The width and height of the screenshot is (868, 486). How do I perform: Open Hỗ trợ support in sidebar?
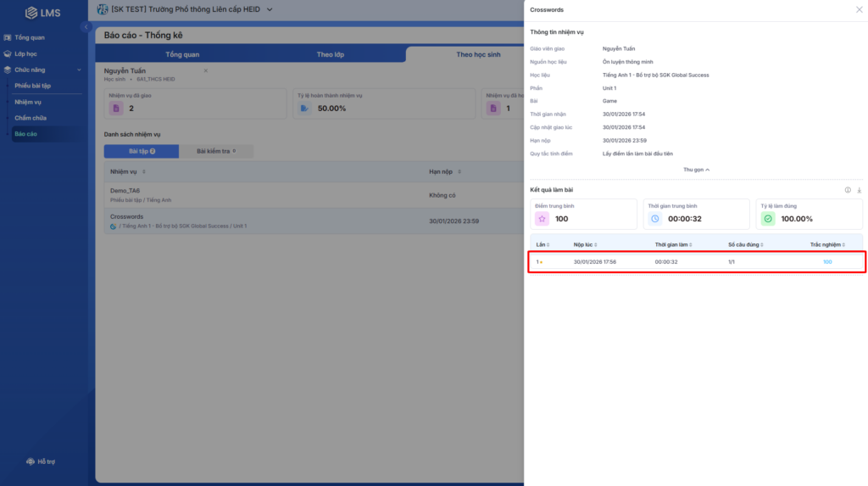pyautogui.click(x=42, y=461)
